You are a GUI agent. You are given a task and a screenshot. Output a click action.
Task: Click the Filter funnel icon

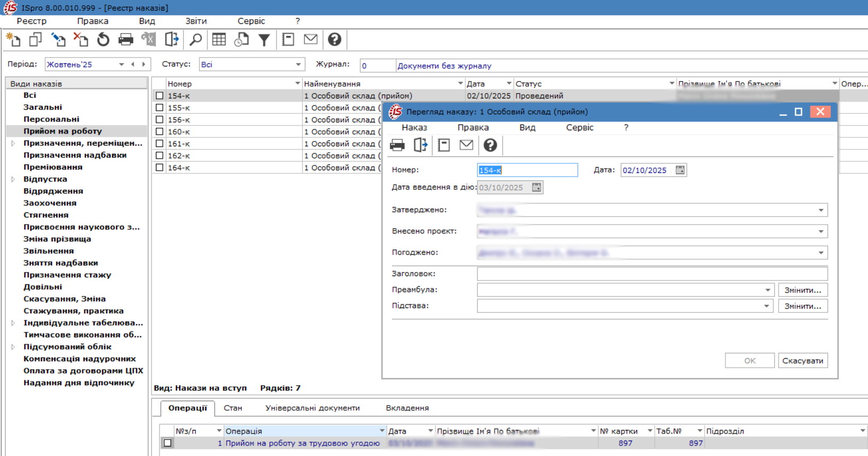tap(264, 39)
